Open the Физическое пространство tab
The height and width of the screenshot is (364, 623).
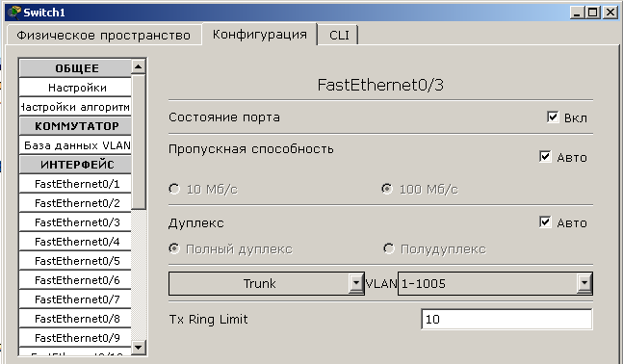103,35
